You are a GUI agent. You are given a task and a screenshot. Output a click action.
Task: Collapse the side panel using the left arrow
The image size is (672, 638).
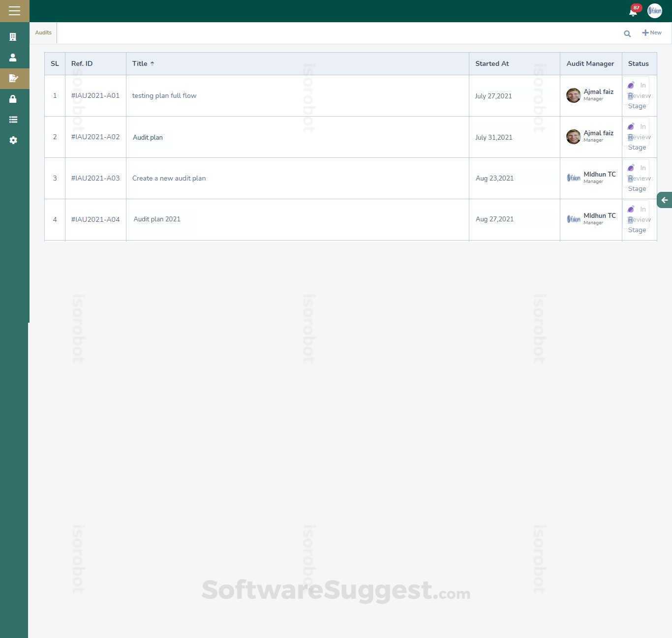665,200
